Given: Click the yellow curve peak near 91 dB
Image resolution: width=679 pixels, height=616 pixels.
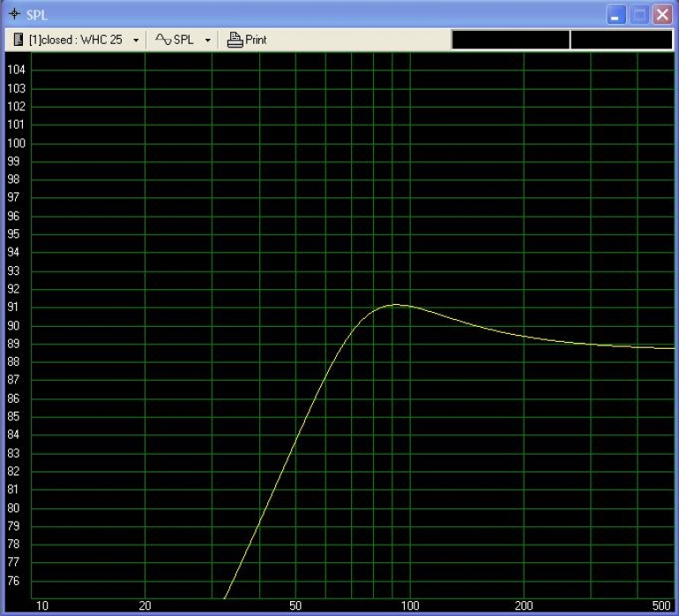Looking at the screenshot, I should [398, 305].
